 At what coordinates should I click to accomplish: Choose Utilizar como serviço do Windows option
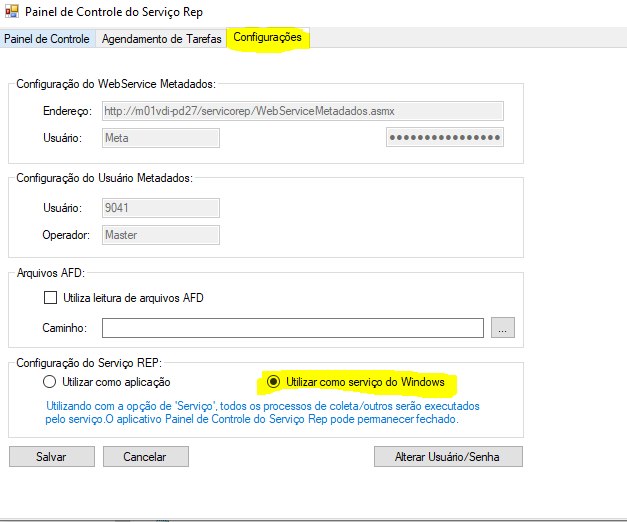pyautogui.click(x=274, y=382)
